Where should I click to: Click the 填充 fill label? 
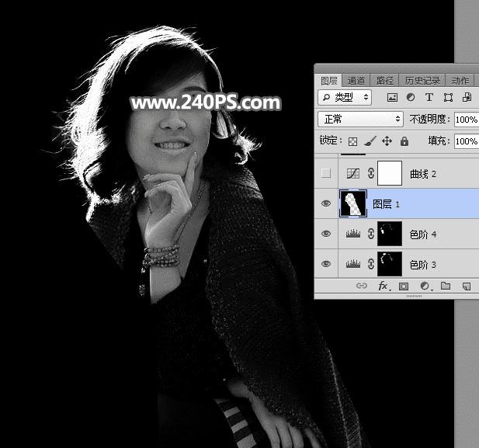pos(439,141)
